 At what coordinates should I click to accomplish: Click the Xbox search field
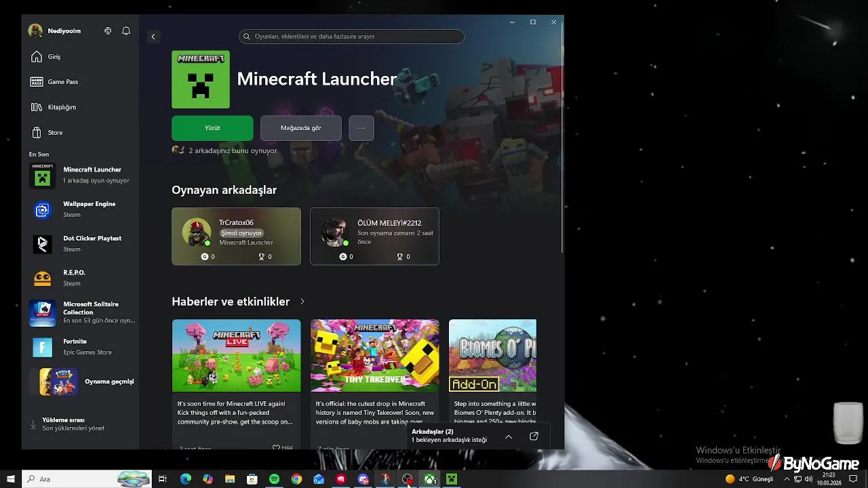pyautogui.click(x=351, y=37)
